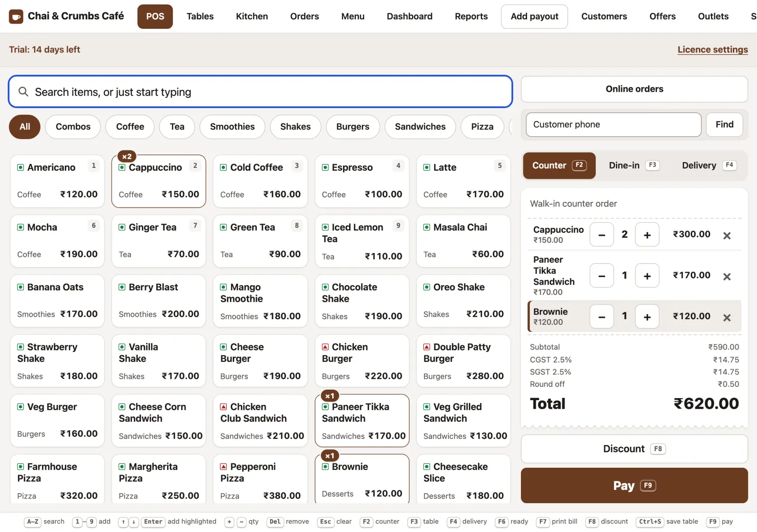Open the Outlets page
The width and height of the screenshot is (757, 532).
713,17
